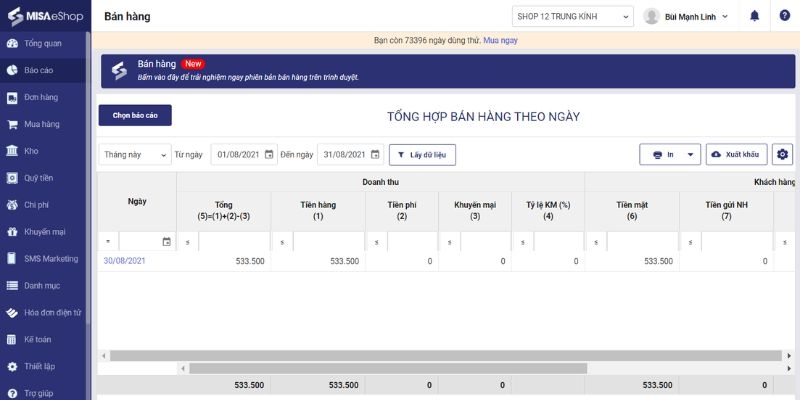Screen dimensions: 800x400
Task: Select Khuyến mại menu item
Action: click(x=43, y=232)
